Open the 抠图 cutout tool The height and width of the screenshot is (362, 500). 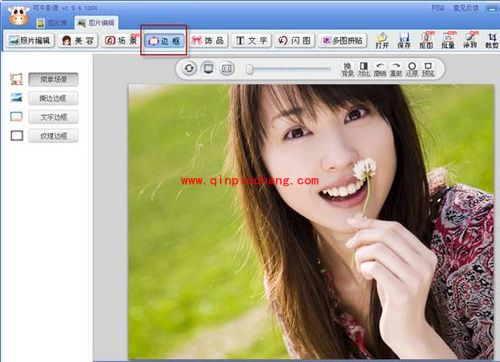(x=426, y=41)
